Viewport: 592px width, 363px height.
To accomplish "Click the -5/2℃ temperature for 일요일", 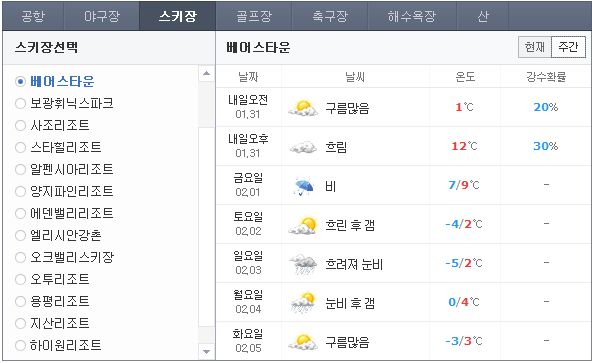I will click(x=464, y=263).
